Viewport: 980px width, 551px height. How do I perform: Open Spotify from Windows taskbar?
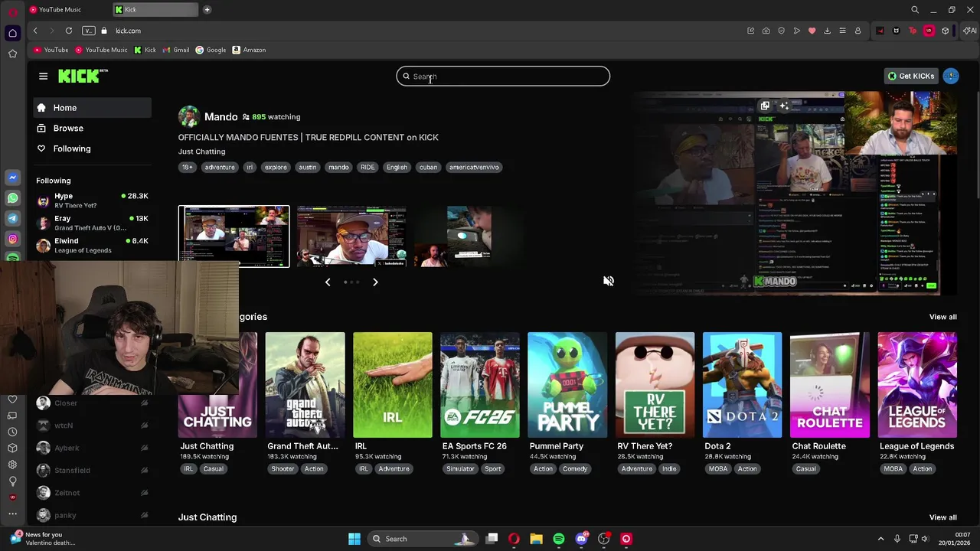559,539
